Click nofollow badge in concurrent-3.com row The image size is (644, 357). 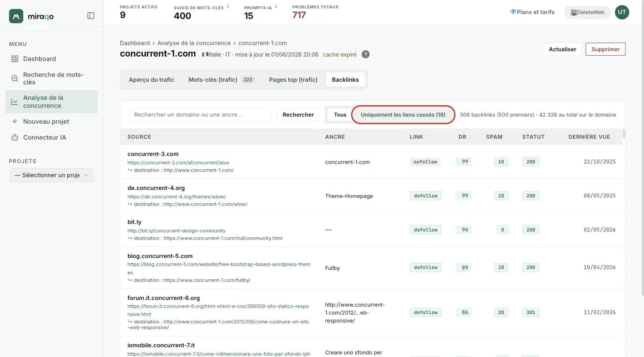[x=425, y=162]
